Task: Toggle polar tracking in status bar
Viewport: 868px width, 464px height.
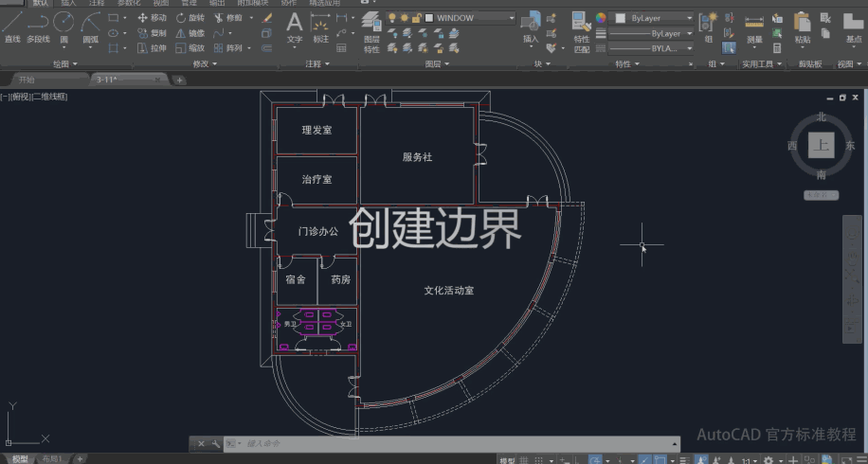Action: pyautogui.click(x=596, y=460)
